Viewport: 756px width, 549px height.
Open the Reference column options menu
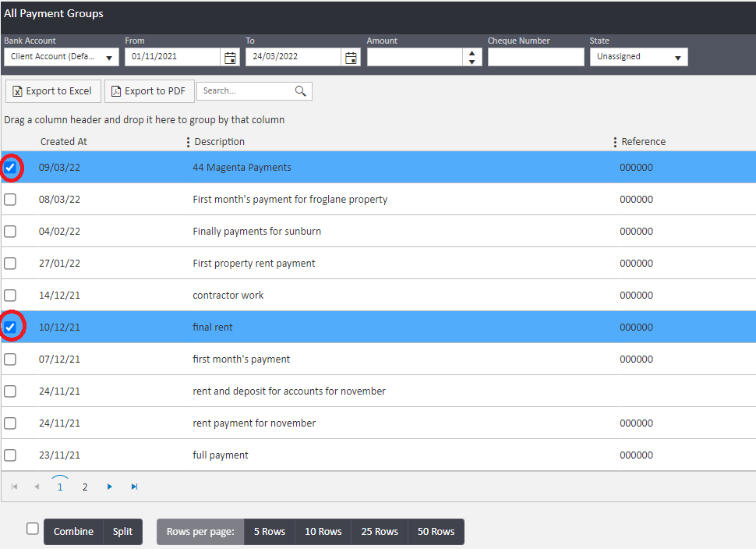tap(615, 142)
